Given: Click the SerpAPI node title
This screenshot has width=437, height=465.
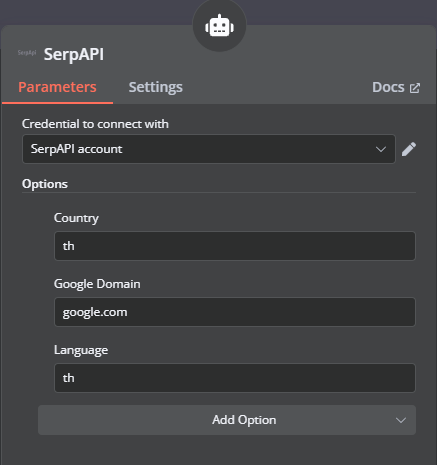Looking at the screenshot, I should point(74,54).
